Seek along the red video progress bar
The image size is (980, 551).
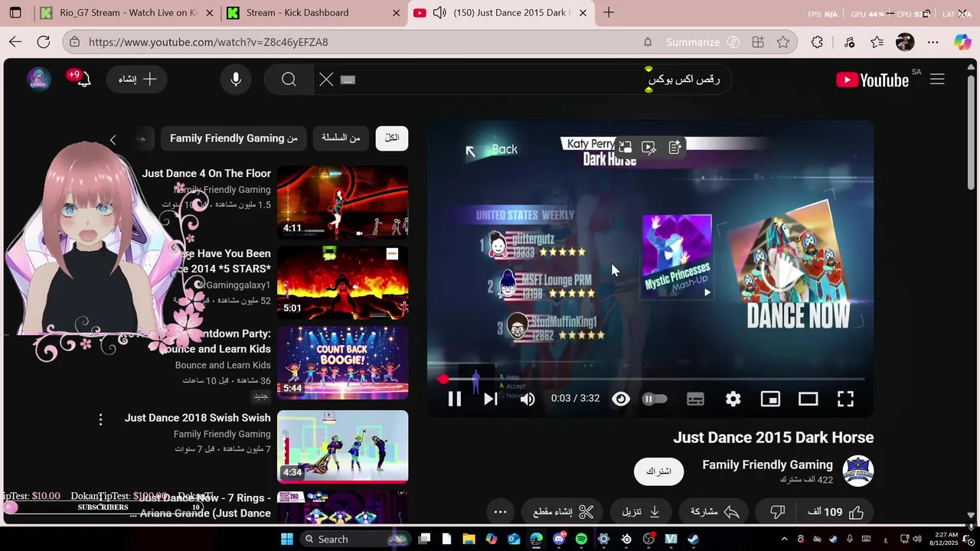click(650, 379)
